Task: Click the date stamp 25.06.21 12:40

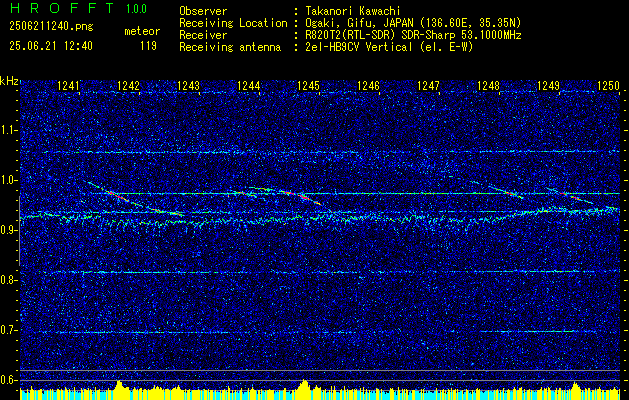Action: [51, 46]
